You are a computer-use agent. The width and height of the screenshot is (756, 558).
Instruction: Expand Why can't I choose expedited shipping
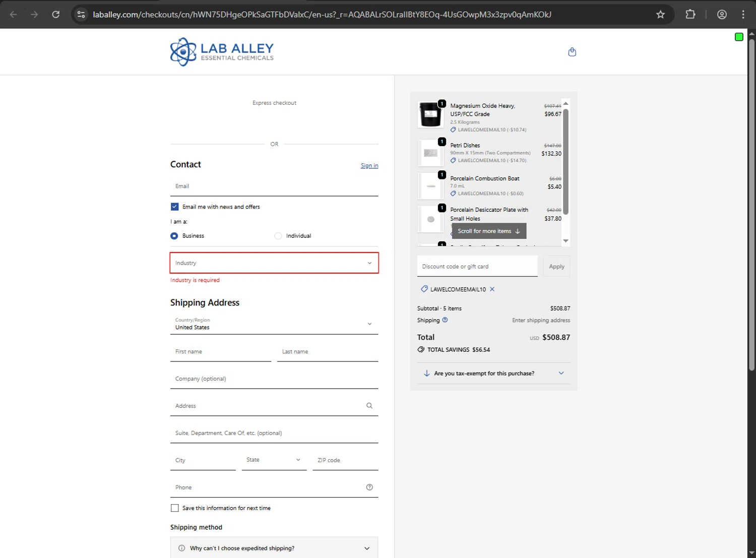(274, 548)
